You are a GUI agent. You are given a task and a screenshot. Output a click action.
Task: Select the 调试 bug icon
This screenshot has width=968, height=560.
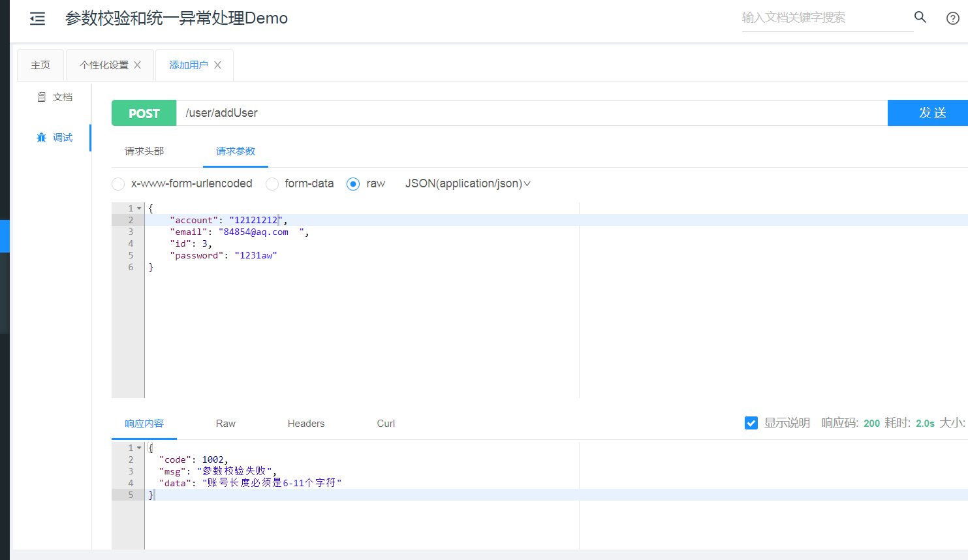point(42,138)
